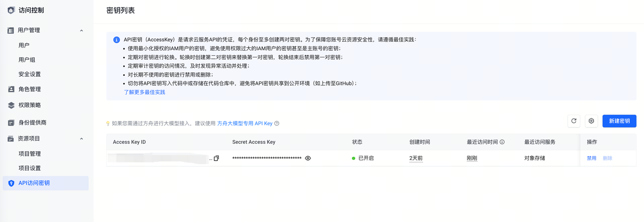Click the 对象存储 service cell
Screen dimensions: 644x222
[x=534, y=158]
